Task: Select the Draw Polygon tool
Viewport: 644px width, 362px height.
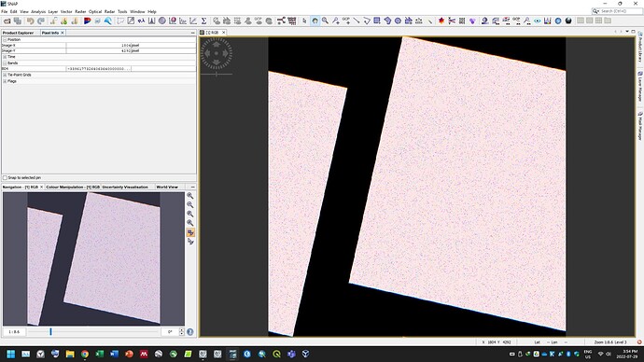Action: [387, 21]
